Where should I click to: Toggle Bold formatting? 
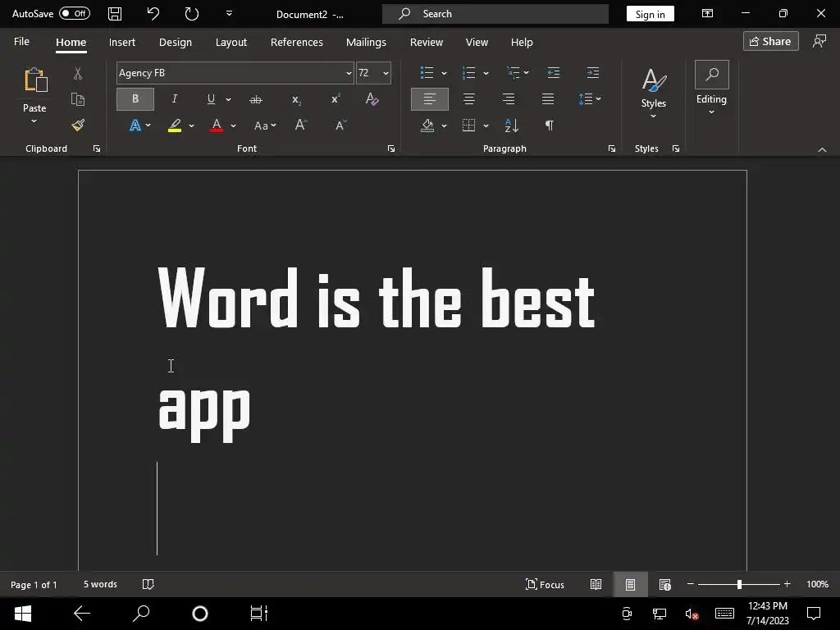point(135,99)
